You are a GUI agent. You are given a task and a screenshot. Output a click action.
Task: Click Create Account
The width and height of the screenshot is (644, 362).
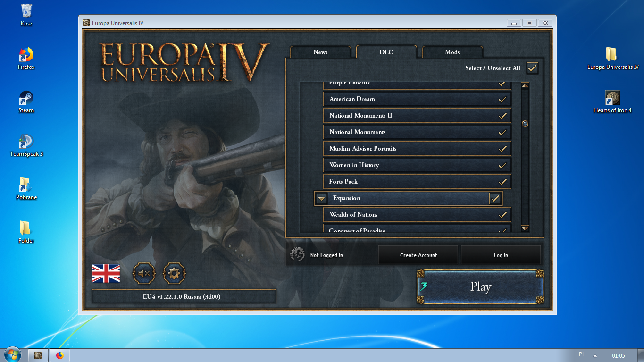coord(418,254)
